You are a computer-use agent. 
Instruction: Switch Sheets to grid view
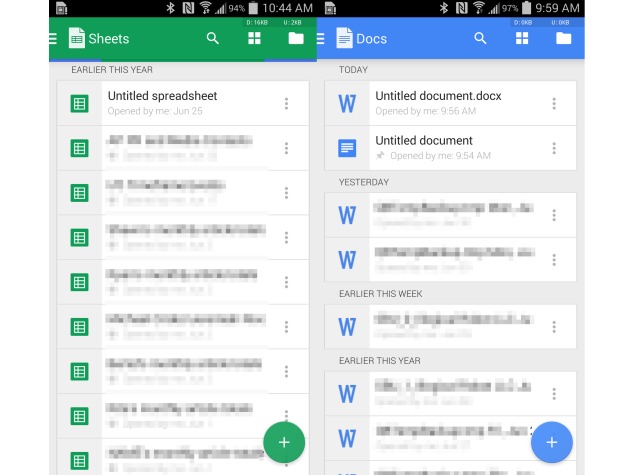coord(254,38)
